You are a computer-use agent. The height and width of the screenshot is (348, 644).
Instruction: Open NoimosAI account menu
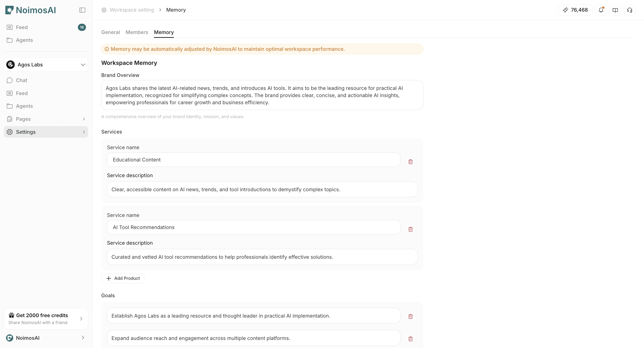(x=46, y=338)
